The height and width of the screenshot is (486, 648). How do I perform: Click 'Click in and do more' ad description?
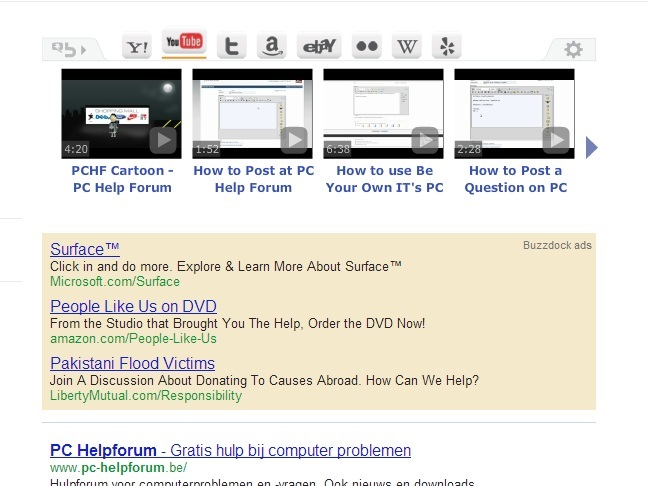point(226,266)
